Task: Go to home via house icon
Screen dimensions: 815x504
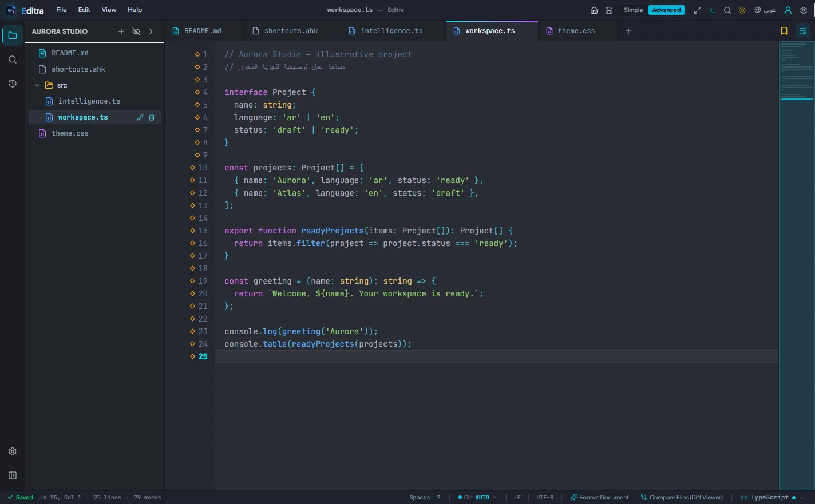Action: click(x=594, y=10)
